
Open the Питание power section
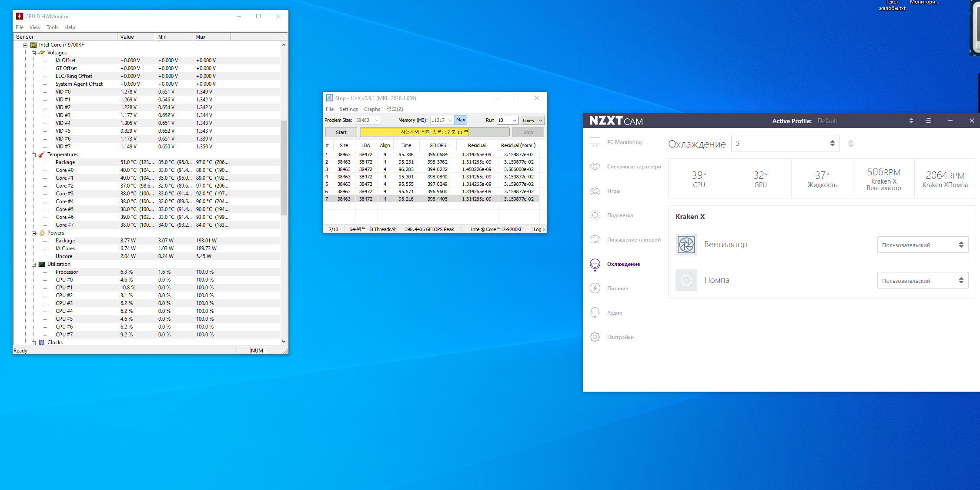(x=617, y=289)
